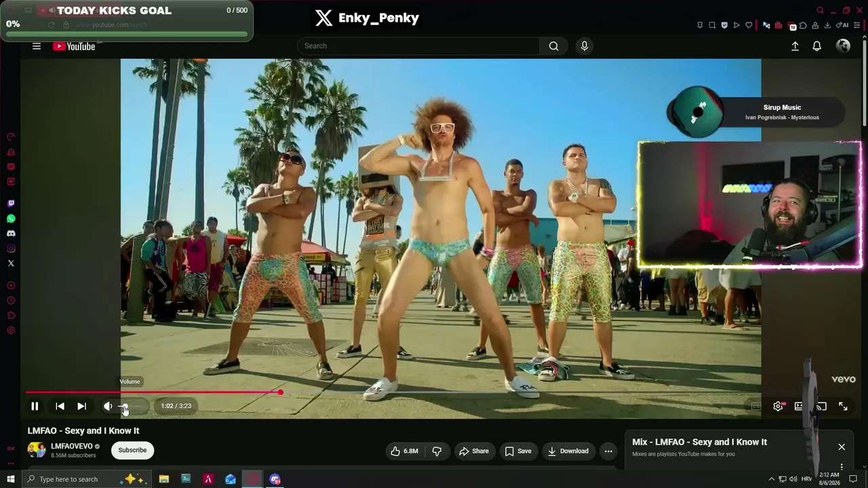Pause the video playback
868x488 pixels.
coord(35,406)
